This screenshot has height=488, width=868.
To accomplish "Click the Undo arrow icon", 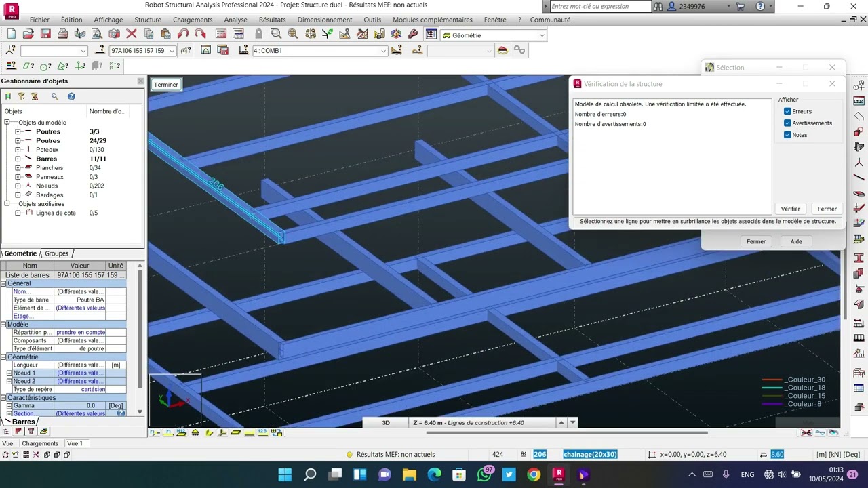I will tap(183, 34).
